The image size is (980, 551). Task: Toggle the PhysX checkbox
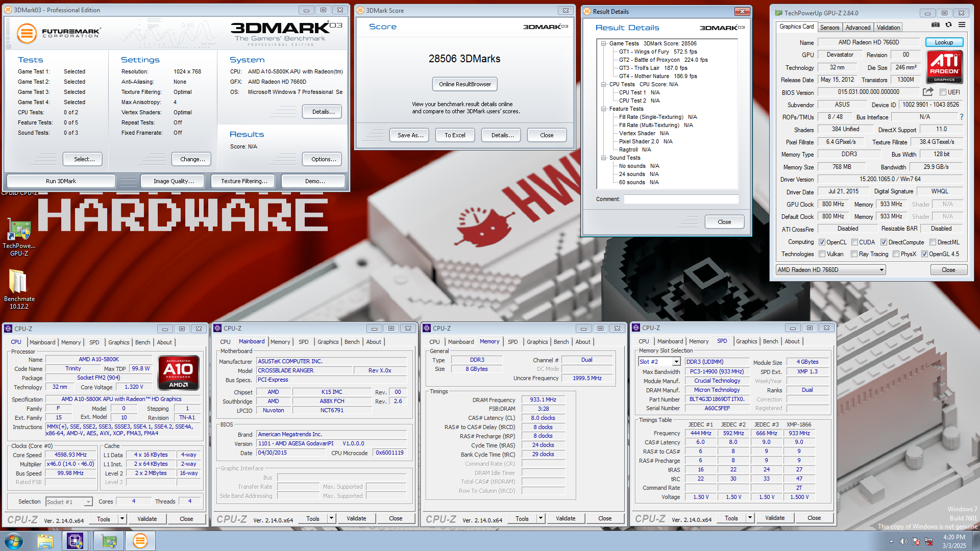click(896, 254)
